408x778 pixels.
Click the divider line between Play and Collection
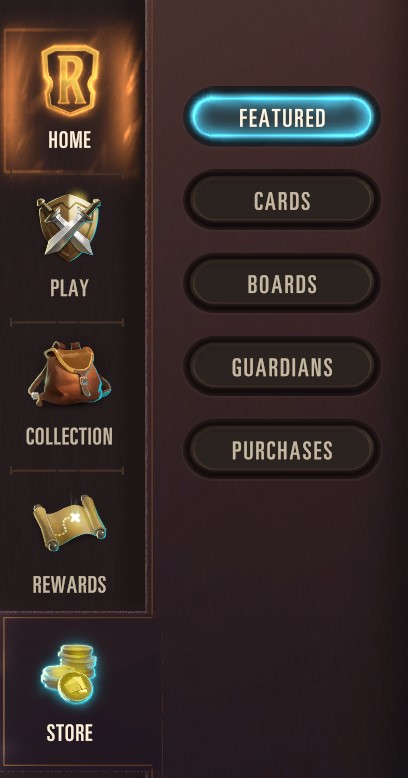(67, 323)
